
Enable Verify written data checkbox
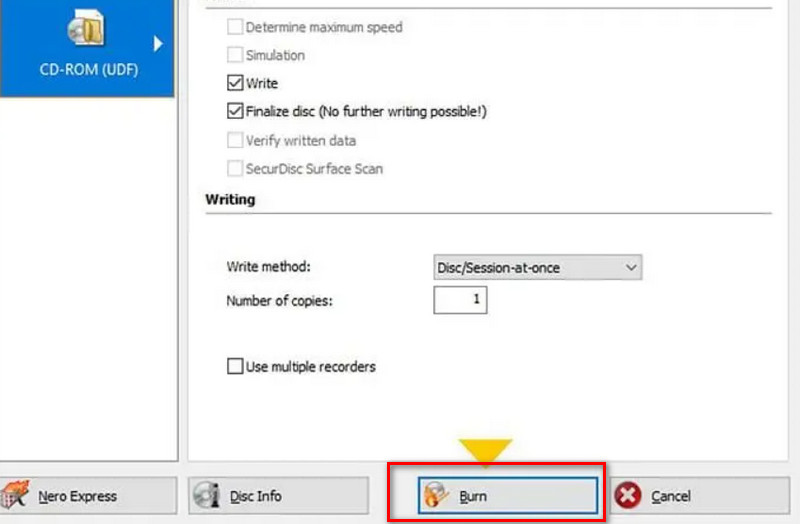[x=235, y=141]
